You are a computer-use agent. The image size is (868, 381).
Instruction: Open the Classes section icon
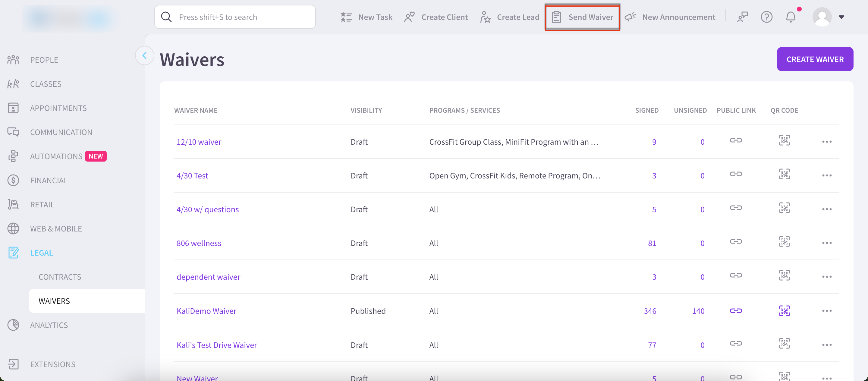tap(13, 84)
